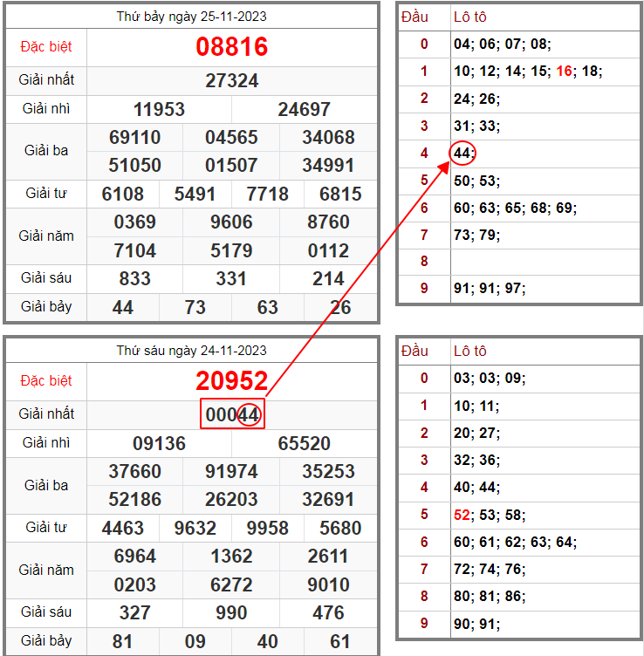Click the Đặc biệt label beside 08816
The width and height of the screenshot is (644, 656).
(45, 47)
